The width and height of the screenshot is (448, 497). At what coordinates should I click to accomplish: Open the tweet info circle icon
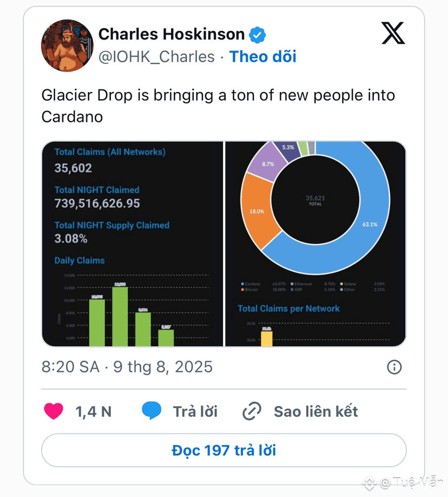coord(394,367)
